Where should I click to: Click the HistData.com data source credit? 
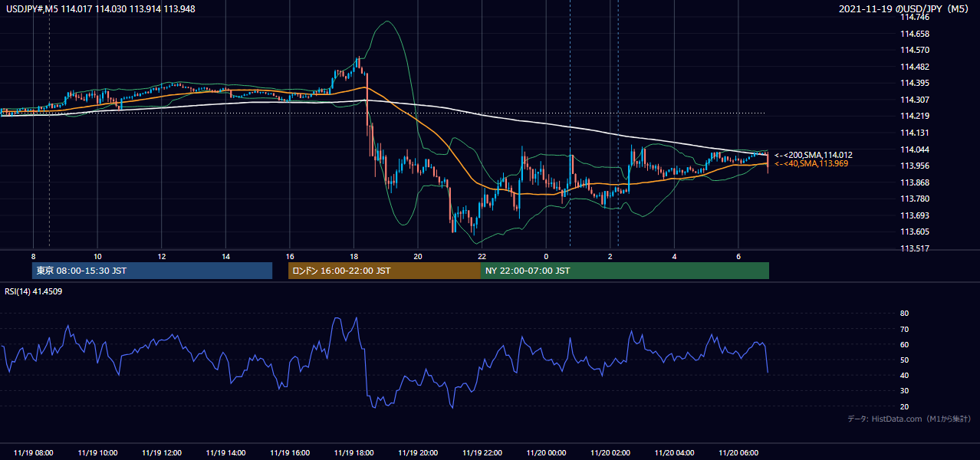click(909, 419)
